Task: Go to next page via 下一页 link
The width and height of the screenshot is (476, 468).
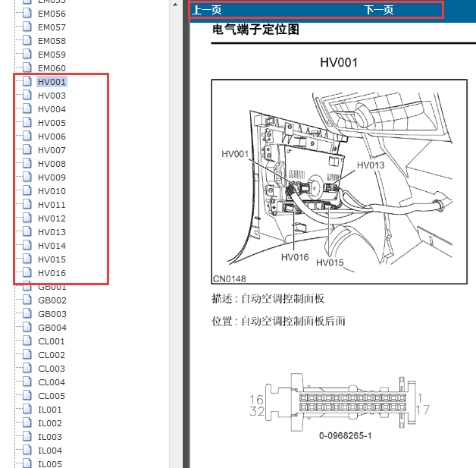Action: click(378, 10)
